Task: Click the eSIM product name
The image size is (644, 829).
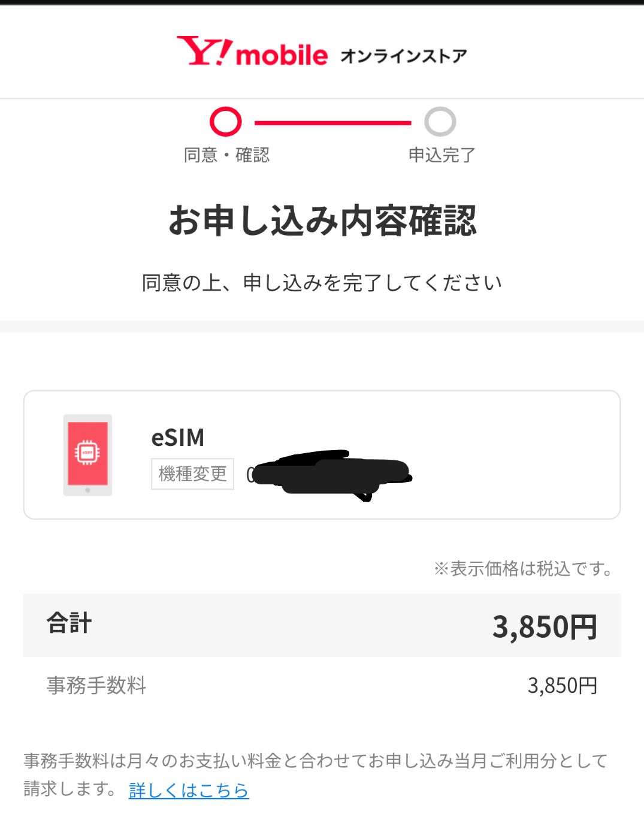Action: 177,438
